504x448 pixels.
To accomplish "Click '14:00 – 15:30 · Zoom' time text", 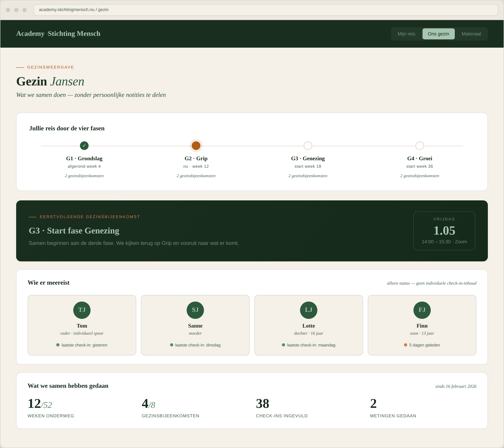I will pyautogui.click(x=444, y=242).
